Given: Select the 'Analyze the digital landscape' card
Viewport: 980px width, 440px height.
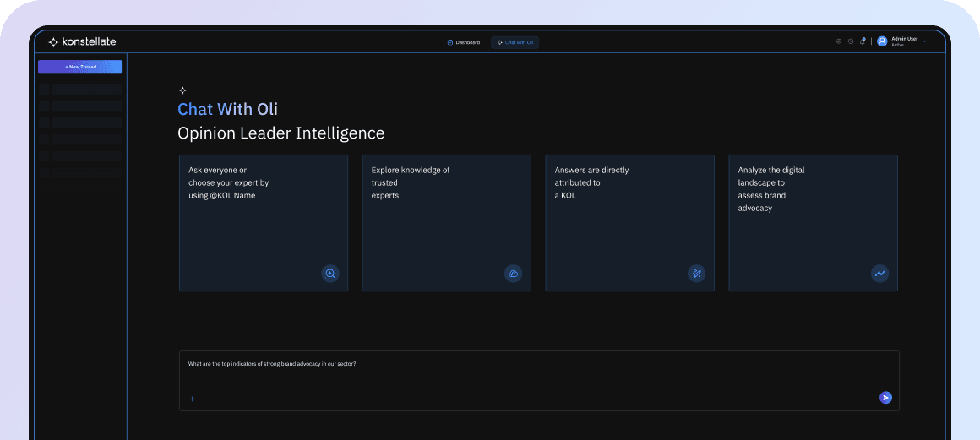Looking at the screenshot, I should pos(813,223).
